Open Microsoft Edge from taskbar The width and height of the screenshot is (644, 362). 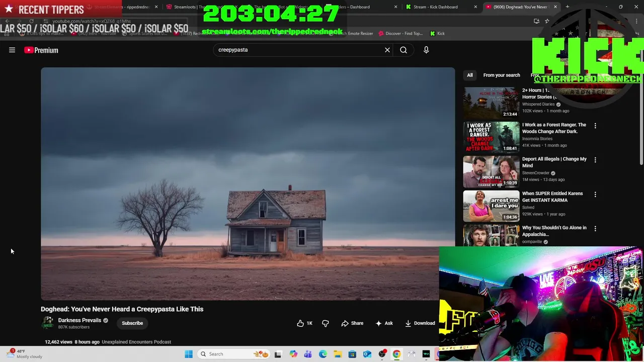click(x=323, y=354)
